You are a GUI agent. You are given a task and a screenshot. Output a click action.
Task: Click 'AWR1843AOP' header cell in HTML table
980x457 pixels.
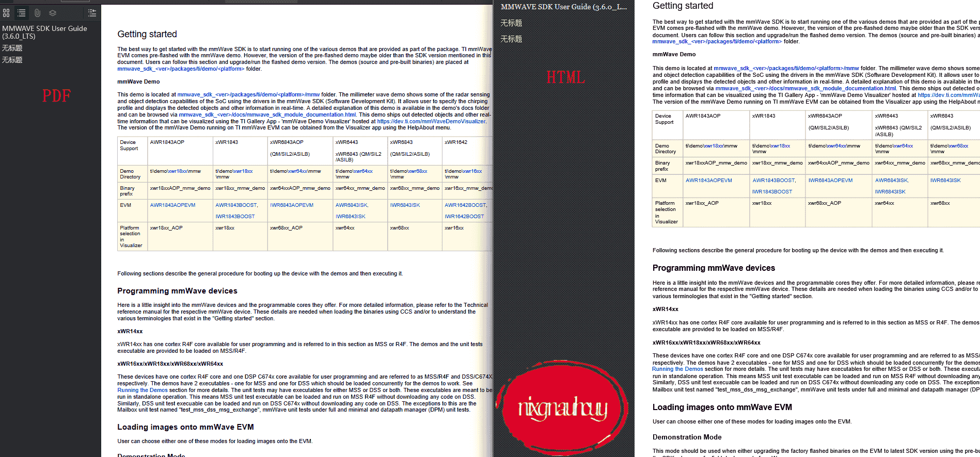703,116
